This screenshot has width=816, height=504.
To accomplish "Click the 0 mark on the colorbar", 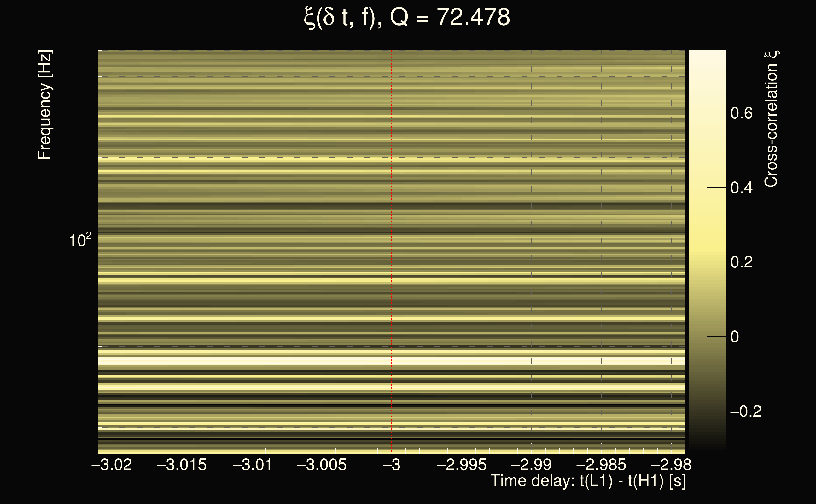I will (734, 337).
